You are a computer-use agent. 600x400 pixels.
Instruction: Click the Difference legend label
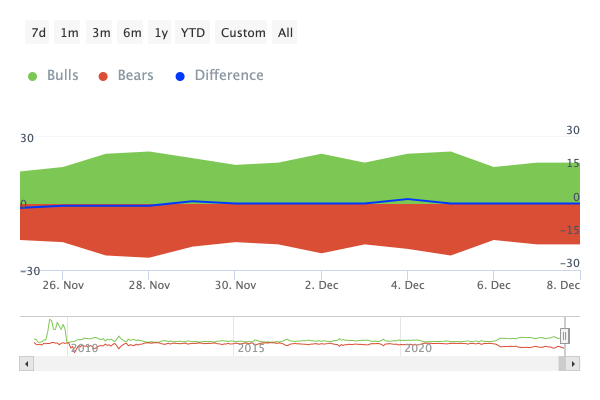click(x=229, y=75)
